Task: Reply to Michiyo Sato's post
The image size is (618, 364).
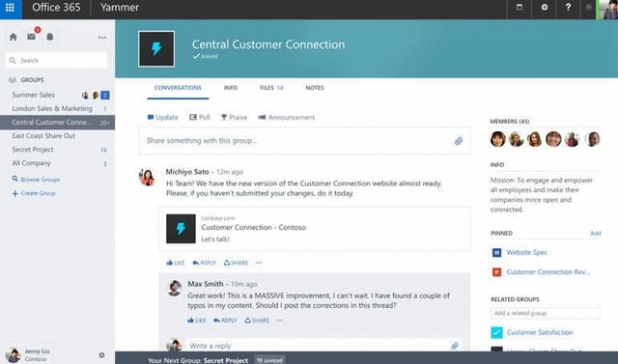Action: point(204,263)
